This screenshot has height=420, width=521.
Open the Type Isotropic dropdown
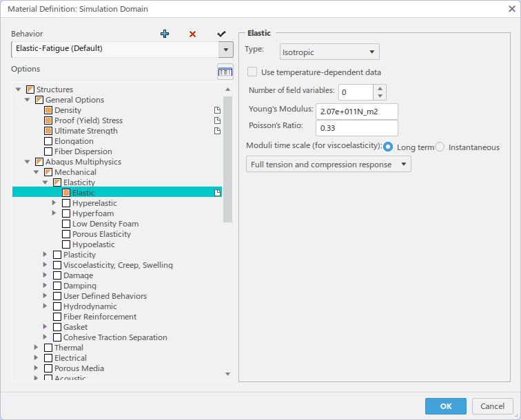(329, 52)
